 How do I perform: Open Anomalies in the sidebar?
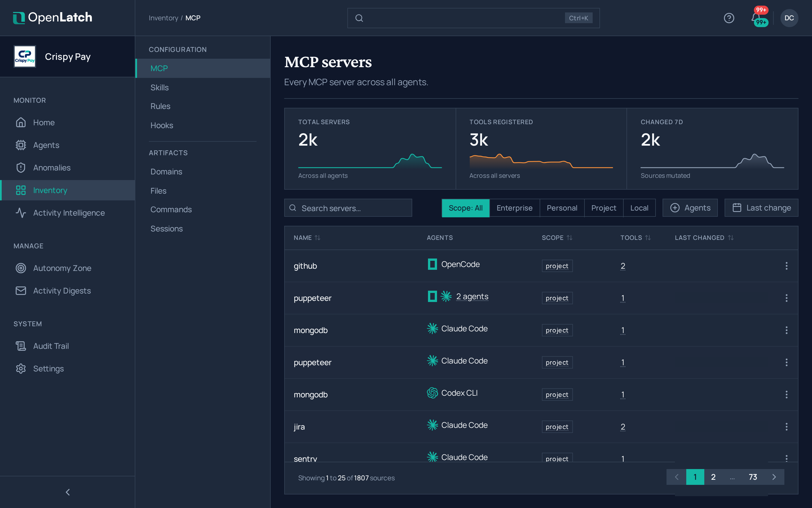67,167
